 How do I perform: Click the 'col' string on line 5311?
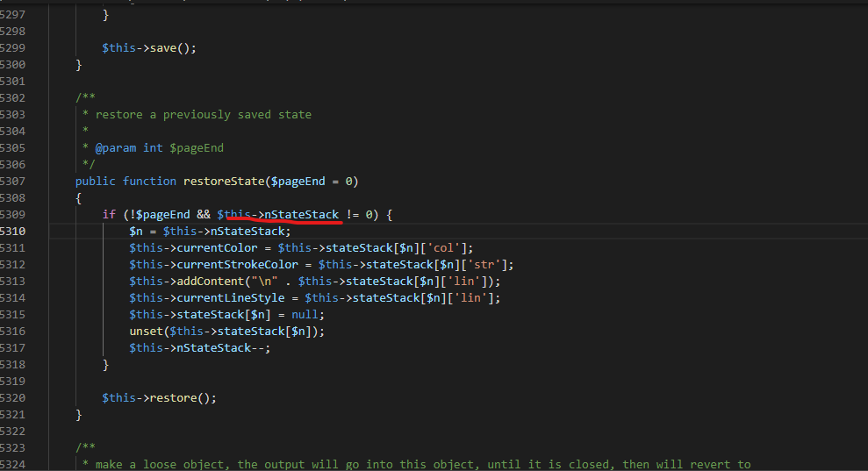coord(443,248)
